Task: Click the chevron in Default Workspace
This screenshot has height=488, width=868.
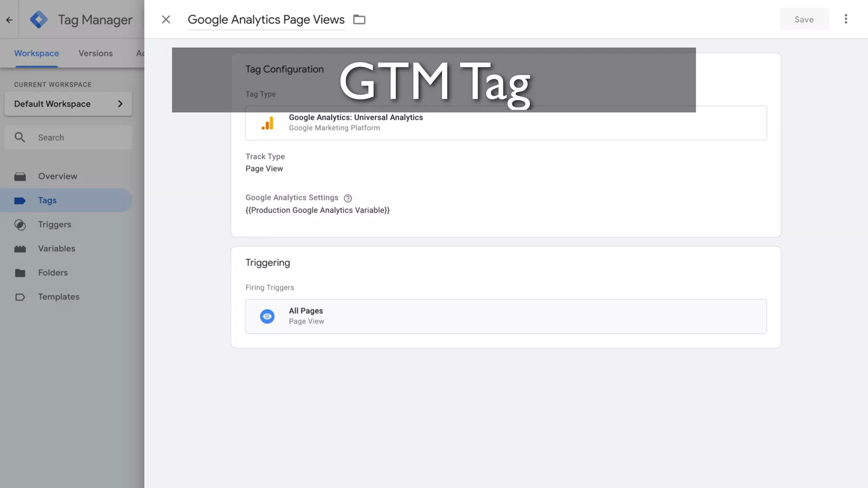Action: 120,104
